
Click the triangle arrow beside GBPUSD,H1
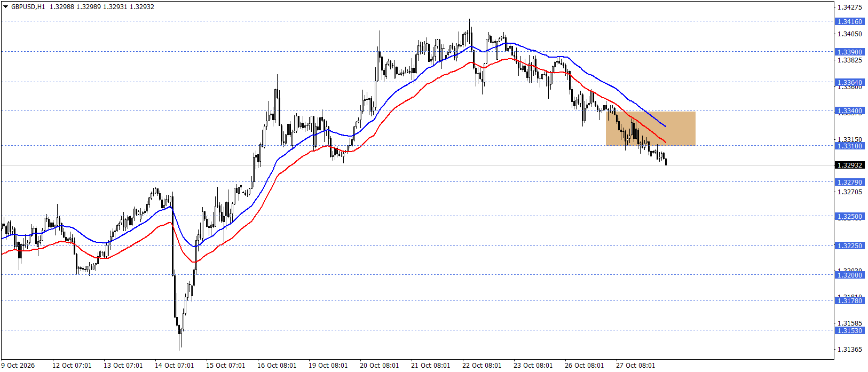(x=6, y=7)
